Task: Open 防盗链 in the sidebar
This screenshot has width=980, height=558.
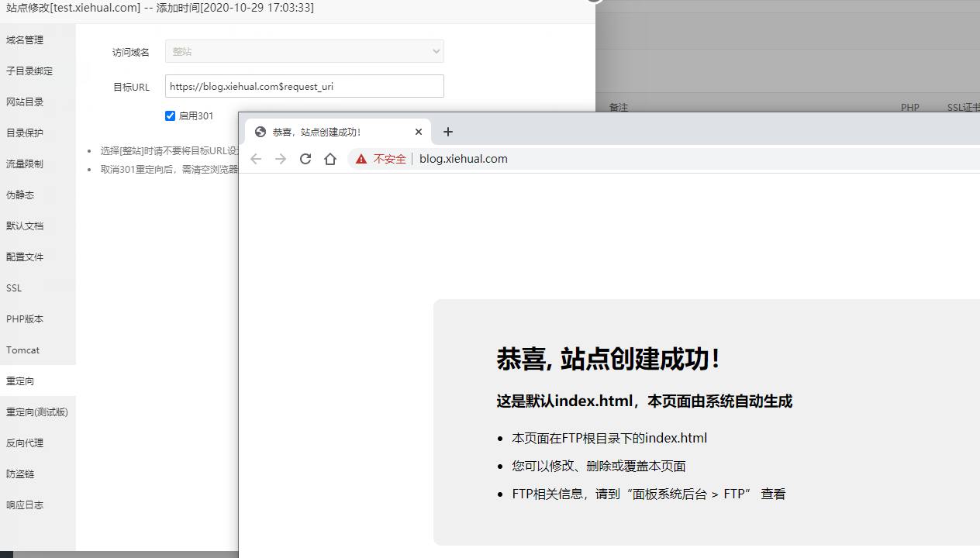Action: coord(38,474)
